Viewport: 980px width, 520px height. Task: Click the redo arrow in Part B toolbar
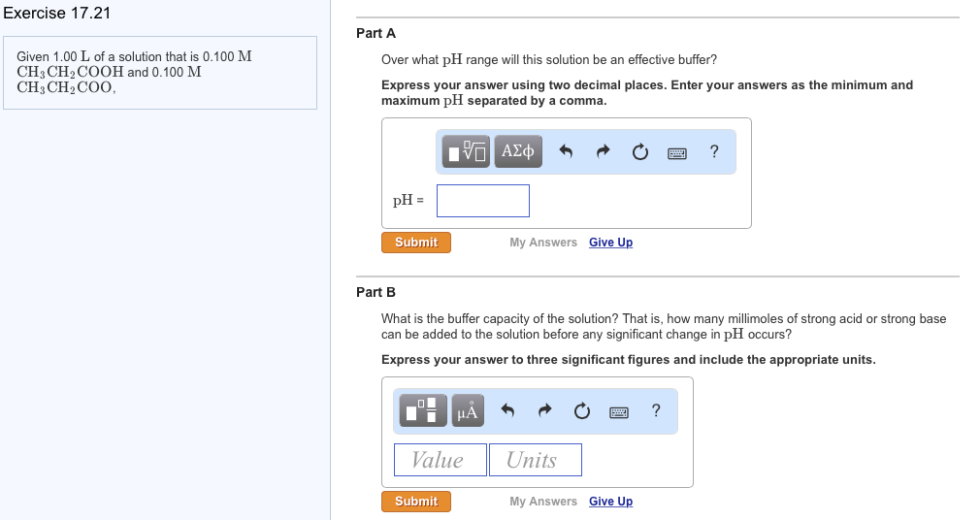pyautogui.click(x=545, y=410)
